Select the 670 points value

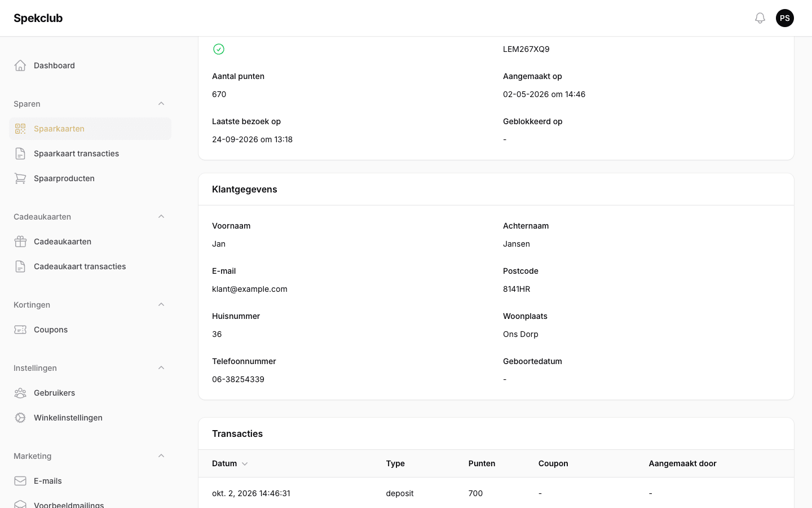(219, 94)
